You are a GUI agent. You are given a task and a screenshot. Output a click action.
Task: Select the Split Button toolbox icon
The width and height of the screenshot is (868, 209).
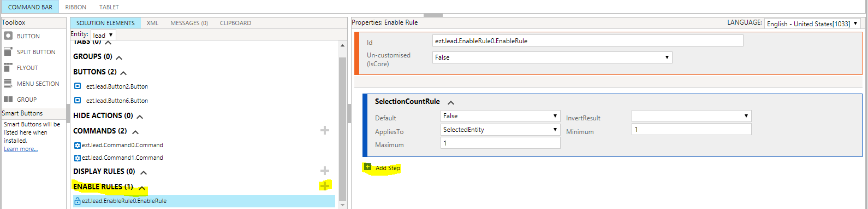(8, 52)
